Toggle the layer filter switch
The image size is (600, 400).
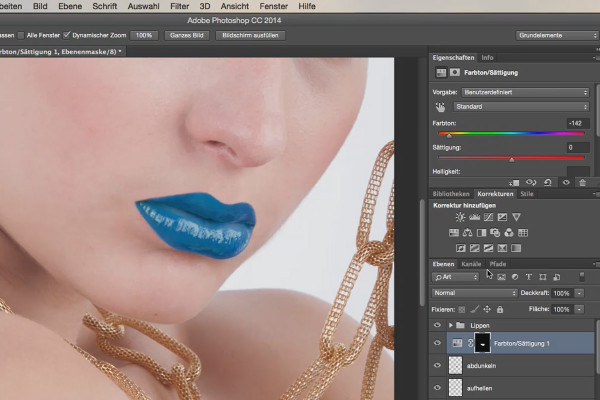tap(582, 277)
